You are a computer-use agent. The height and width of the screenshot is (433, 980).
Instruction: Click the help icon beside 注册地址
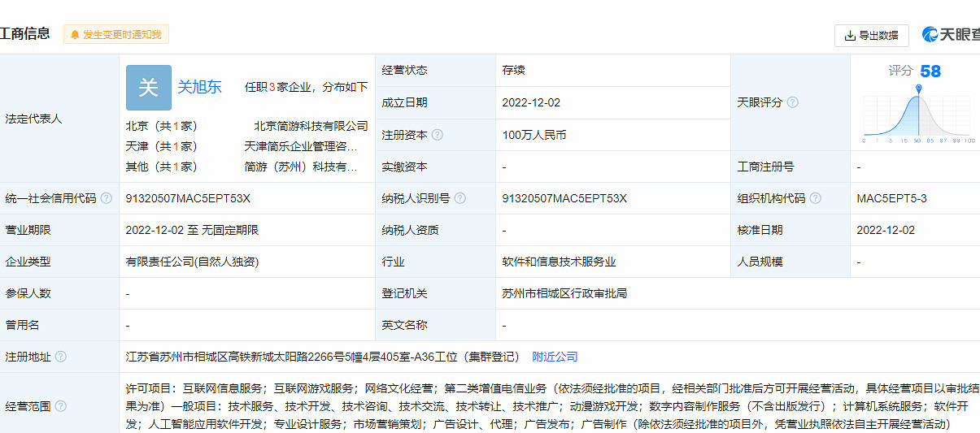(x=61, y=357)
